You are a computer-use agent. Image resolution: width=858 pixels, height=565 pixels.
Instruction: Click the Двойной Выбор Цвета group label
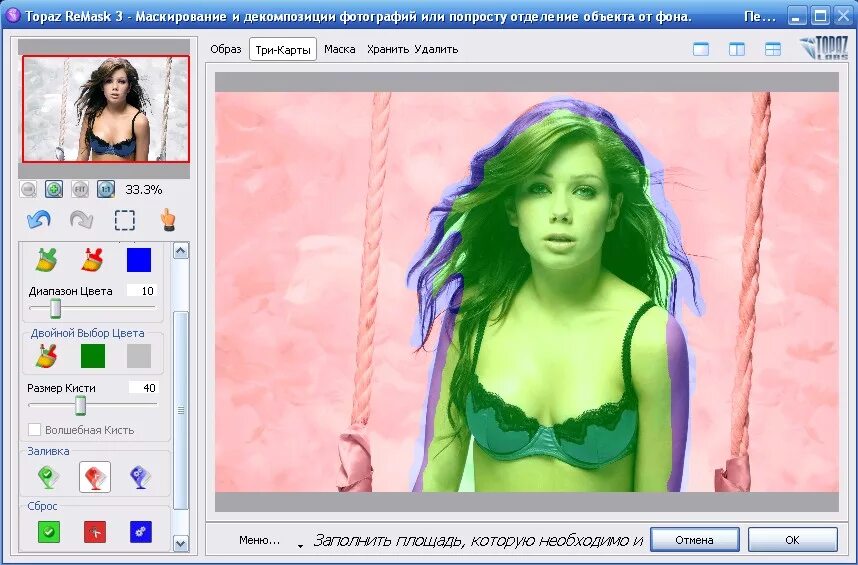coord(88,333)
